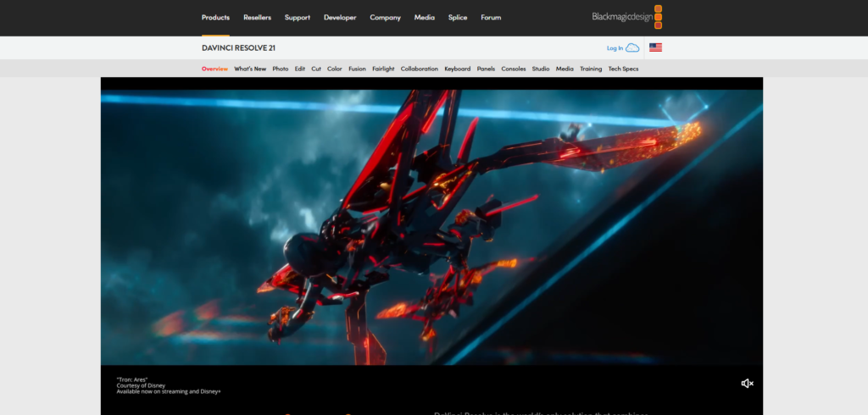Click the Tron: Ares hero video
Image resolution: width=868 pixels, height=415 pixels.
pyautogui.click(x=431, y=227)
